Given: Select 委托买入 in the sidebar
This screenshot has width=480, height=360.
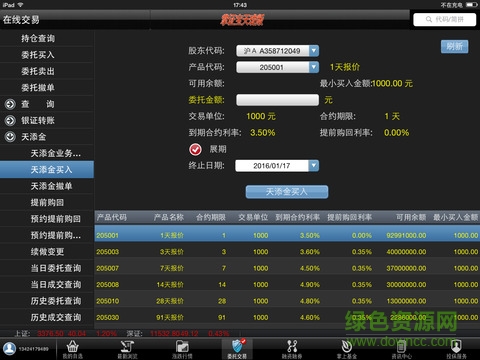Looking at the screenshot, I should coord(47,55).
